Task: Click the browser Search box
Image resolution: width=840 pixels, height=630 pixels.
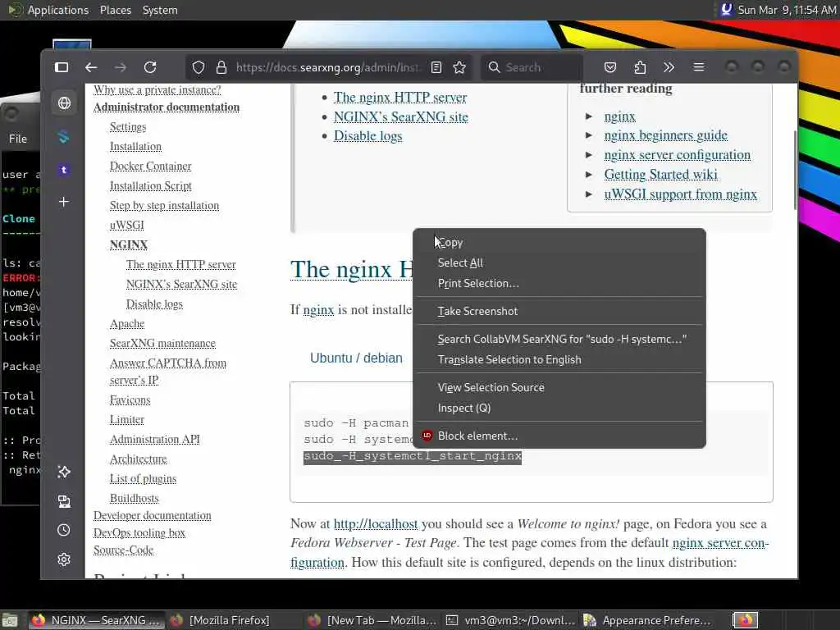Action: pos(532,67)
